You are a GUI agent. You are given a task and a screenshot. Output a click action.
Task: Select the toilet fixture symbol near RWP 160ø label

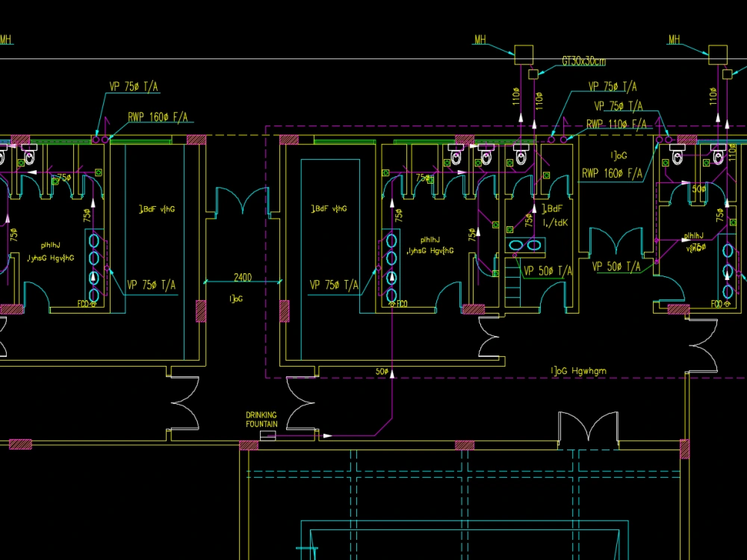click(x=676, y=158)
